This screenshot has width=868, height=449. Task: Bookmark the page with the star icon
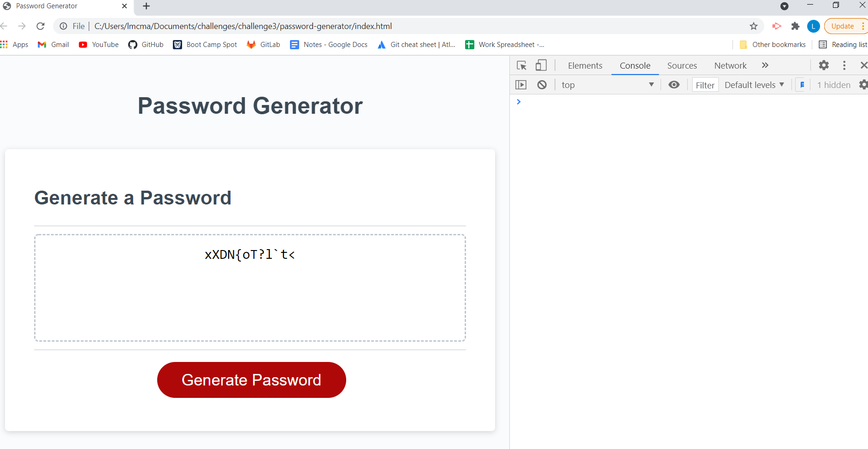[x=754, y=26]
